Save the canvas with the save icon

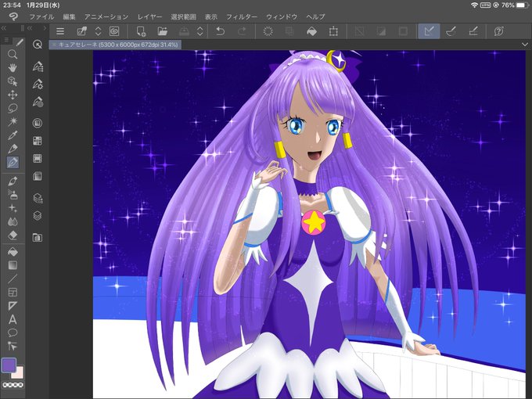click(x=184, y=31)
